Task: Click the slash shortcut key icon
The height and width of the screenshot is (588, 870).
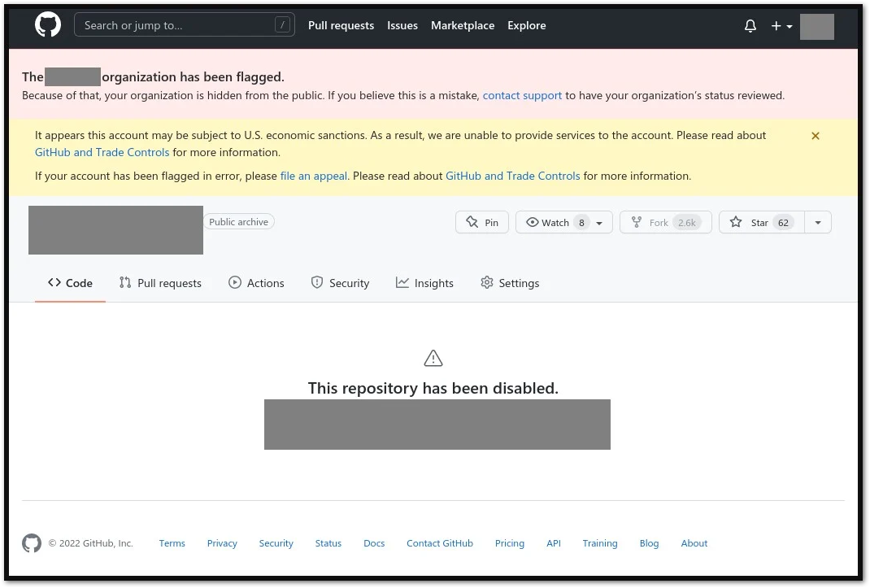Action: 282,25
